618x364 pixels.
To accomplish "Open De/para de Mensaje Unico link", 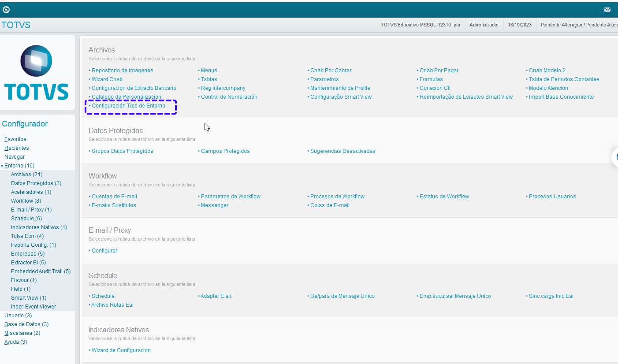I will pos(343,296).
